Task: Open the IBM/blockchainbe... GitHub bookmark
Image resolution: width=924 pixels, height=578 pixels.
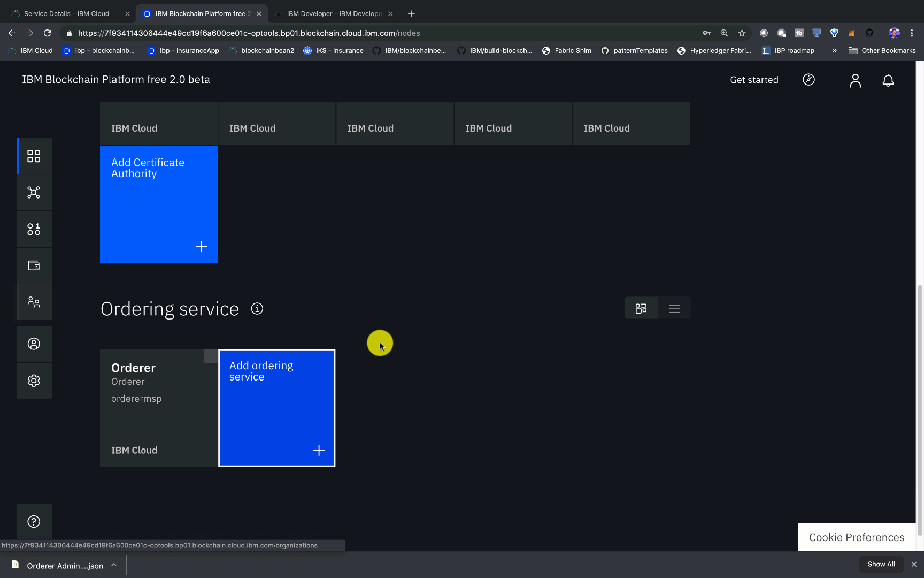Action: [409, 51]
